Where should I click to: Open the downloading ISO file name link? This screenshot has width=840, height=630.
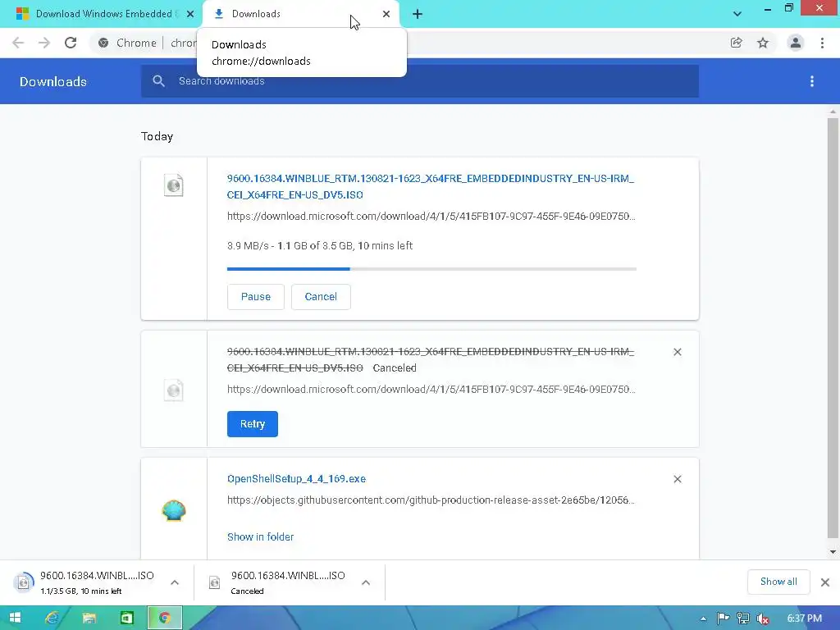(430, 186)
